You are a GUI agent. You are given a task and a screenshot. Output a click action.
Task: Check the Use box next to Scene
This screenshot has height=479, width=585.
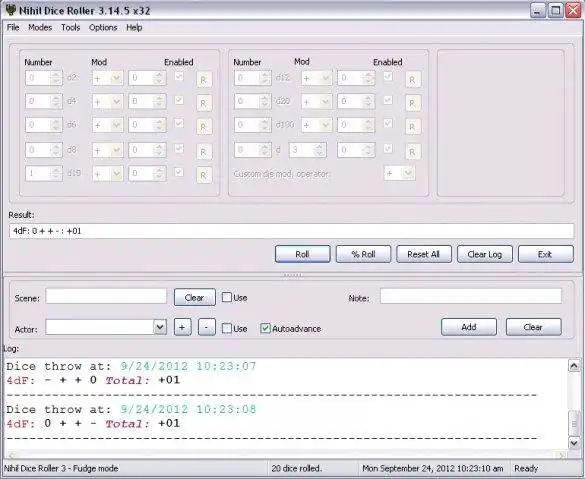(x=226, y=297)
